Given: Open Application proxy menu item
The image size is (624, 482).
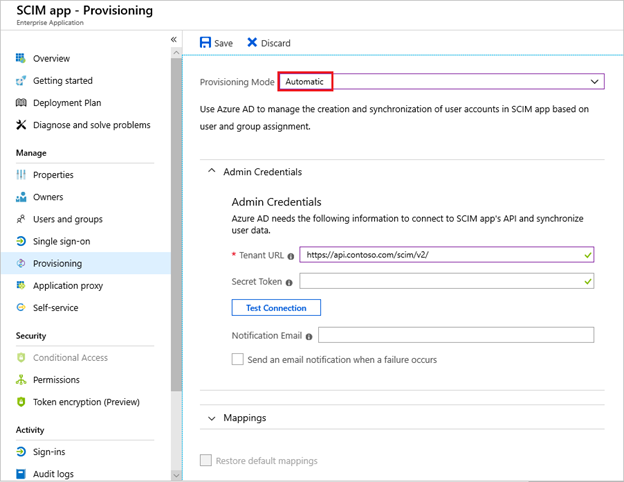Looking at the screenshot, I should coord(68,286).
